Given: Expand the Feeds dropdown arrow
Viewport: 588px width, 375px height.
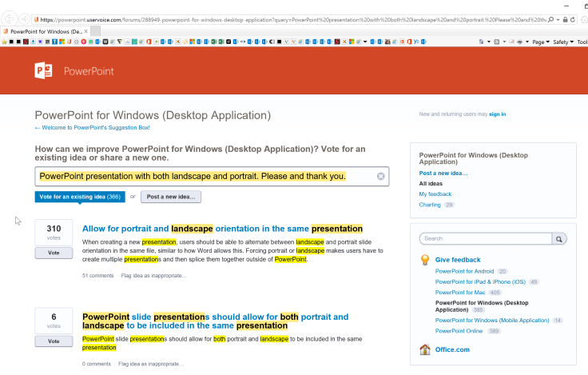Looking at the screenshot, I should (504, 42).
